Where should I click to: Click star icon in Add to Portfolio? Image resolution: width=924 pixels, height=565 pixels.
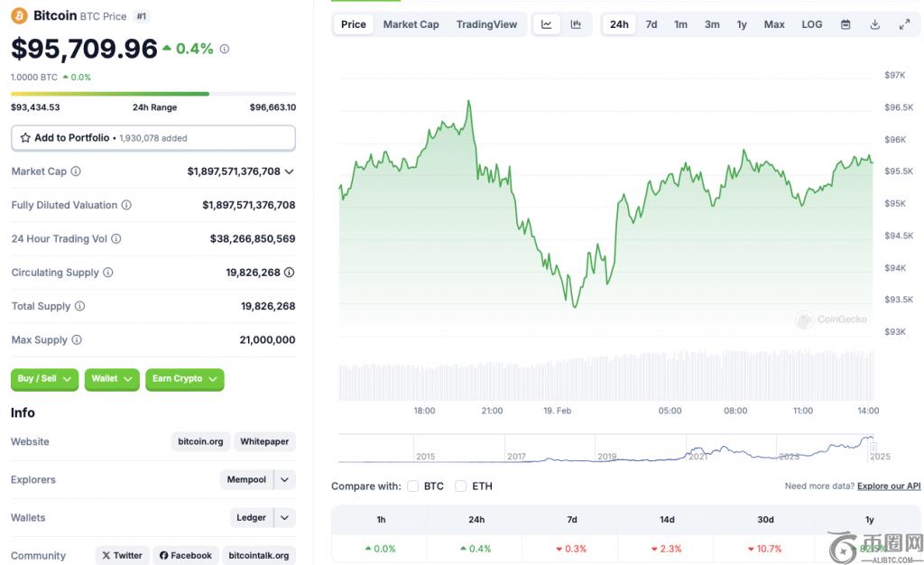click(25, 138)
